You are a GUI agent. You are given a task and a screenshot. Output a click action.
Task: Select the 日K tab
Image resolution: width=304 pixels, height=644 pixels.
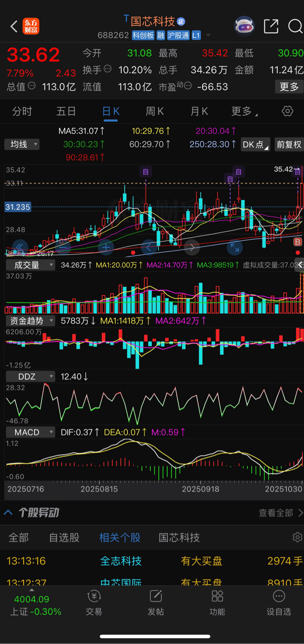[111, 111]
